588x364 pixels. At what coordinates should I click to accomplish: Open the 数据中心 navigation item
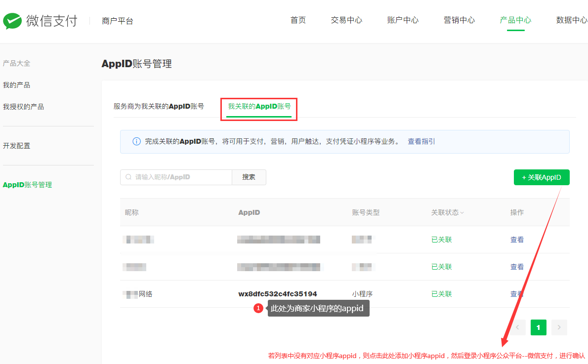click(x=572, y=20)
